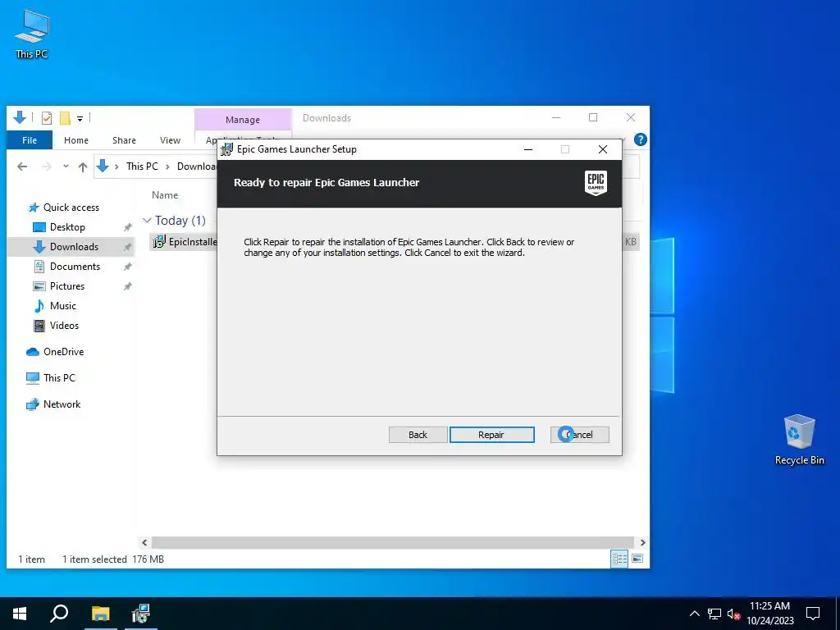Click This PC in the address bar breadcrumb
Viewport: 840px width, 630px height.
coord(142,167)
